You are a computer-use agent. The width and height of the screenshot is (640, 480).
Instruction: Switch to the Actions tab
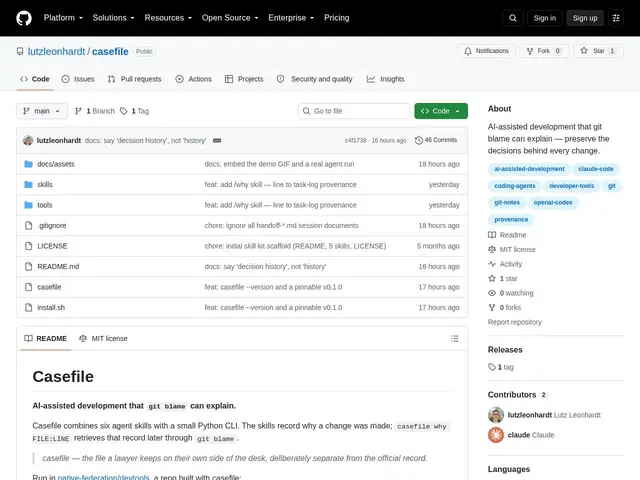193,79
